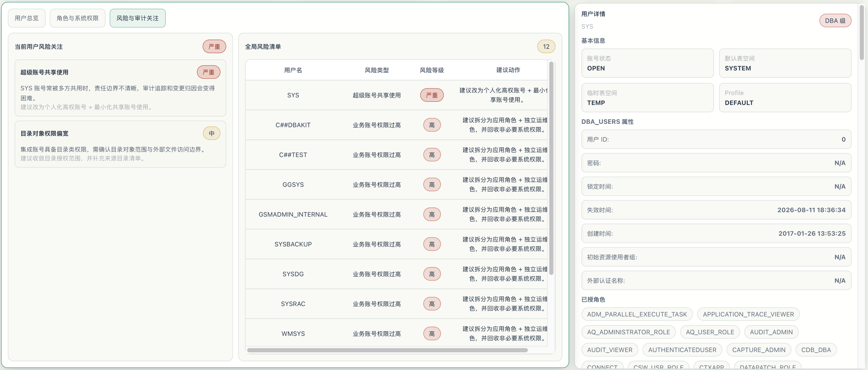Click the AQ_ADMINISTRATOR_ROLE chip
The height and width of the screenshot is (370, 868).
tap(629, 332)
